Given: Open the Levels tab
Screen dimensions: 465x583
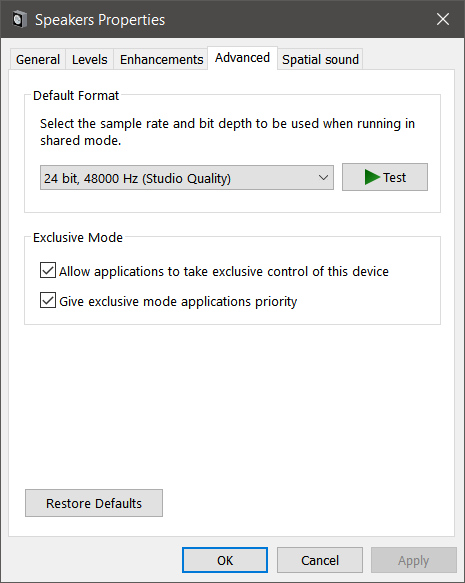Looking at the screenshot, I should coord(90,59).
